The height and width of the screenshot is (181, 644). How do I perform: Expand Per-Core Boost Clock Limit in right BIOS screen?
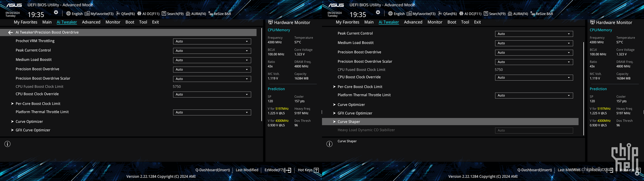[x=358, y=87]
